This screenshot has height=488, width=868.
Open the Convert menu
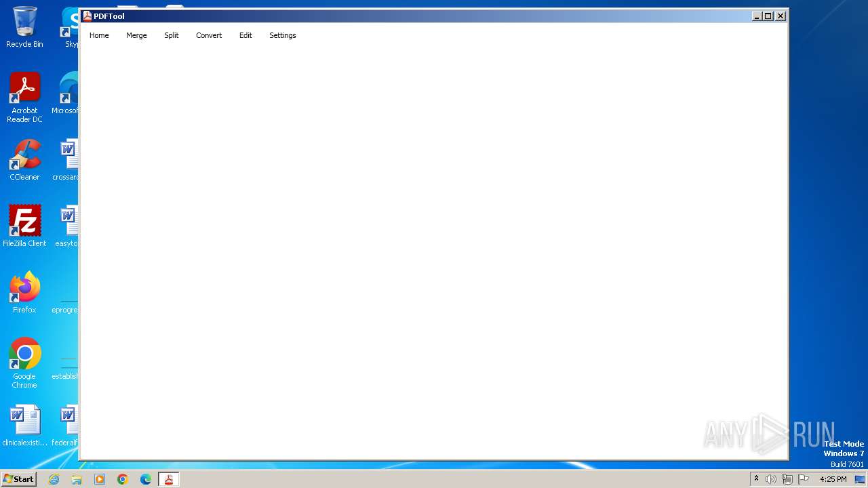(x=209, y=35)
